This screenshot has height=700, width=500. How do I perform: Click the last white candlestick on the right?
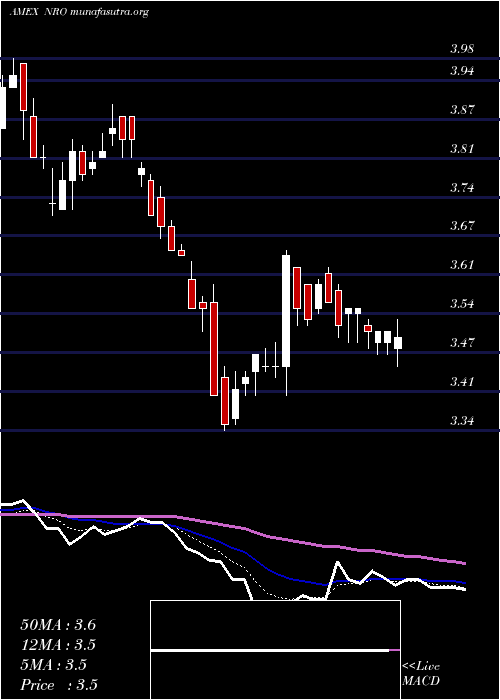click(398, 343)
